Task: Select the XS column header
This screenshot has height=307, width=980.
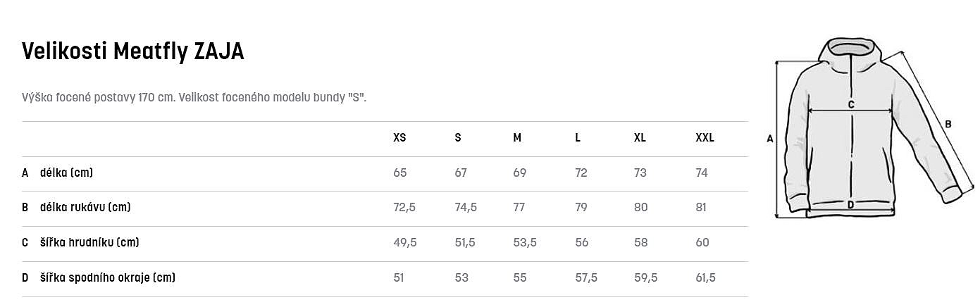Action: (399, 138)
